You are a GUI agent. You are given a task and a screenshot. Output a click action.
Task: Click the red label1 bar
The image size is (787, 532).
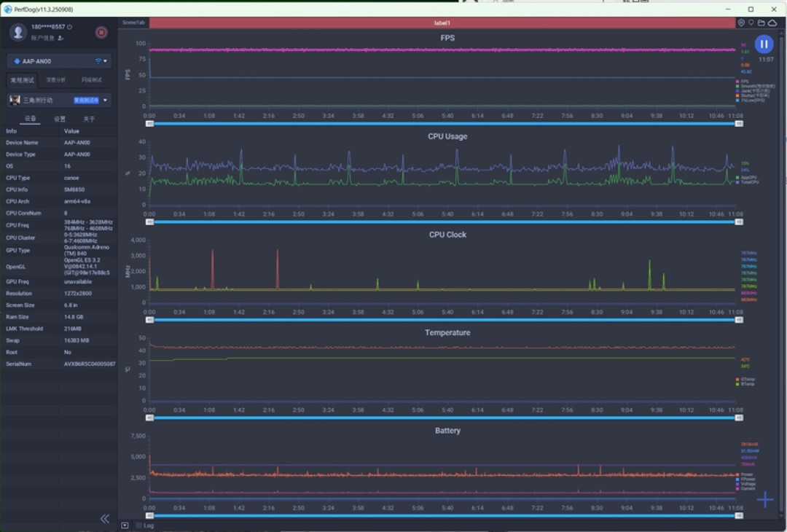442,23
